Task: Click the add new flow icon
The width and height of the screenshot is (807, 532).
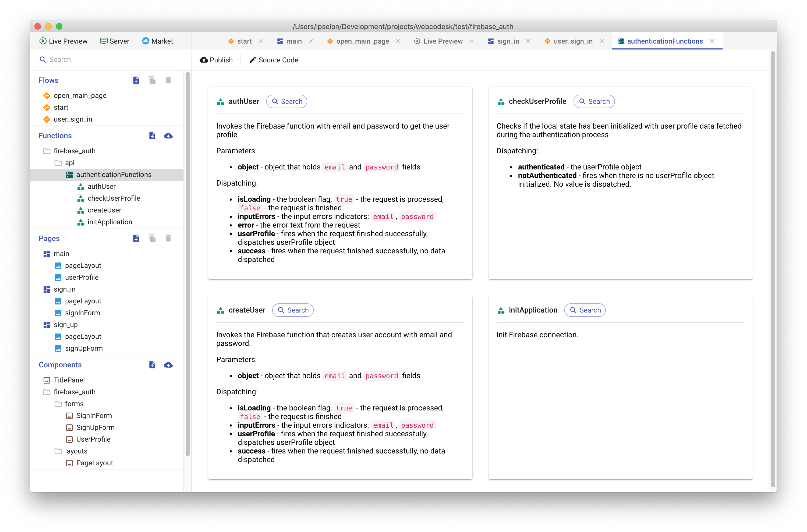Action: (x=136, y=80)
